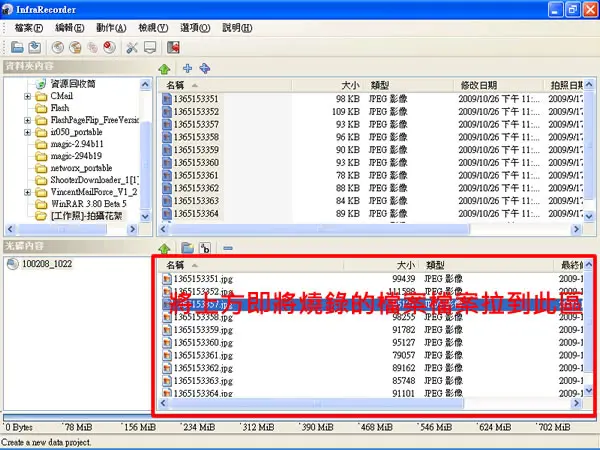Click the save project toolbar icon
The width and height of the screenshot is (600, 450).
(35, 47)
